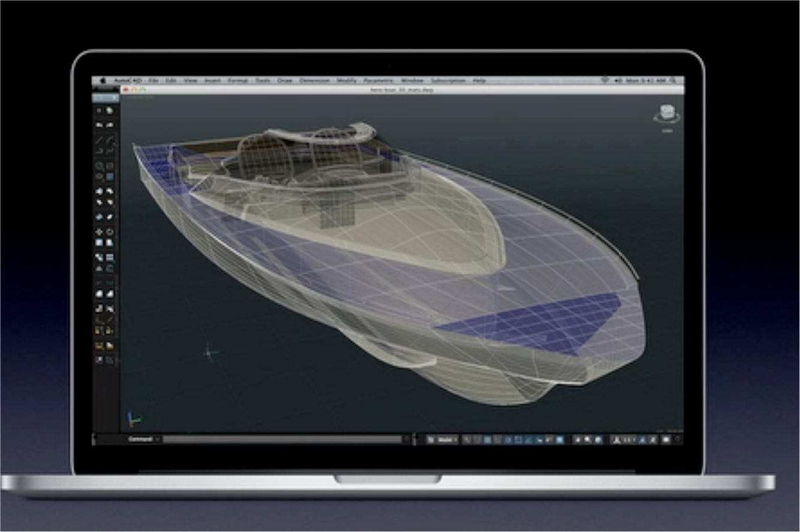This screenshot has width=800, height=532.
Task: Open the Modify menu
Action: 347,80
